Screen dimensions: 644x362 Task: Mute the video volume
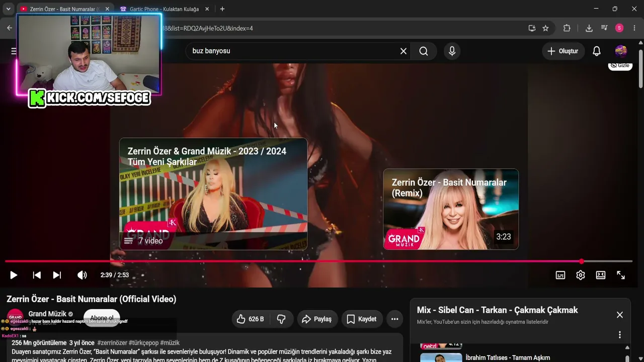point(82,275)
